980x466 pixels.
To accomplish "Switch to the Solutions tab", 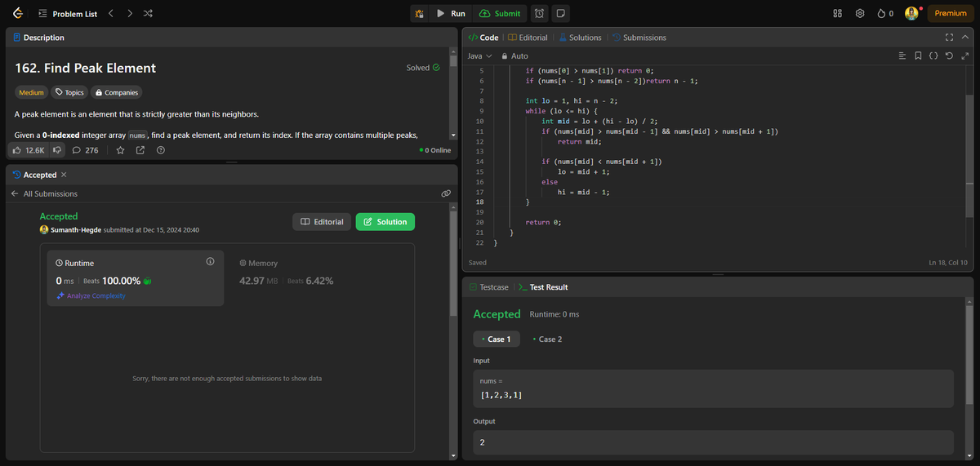I will (x=579, y=38).
